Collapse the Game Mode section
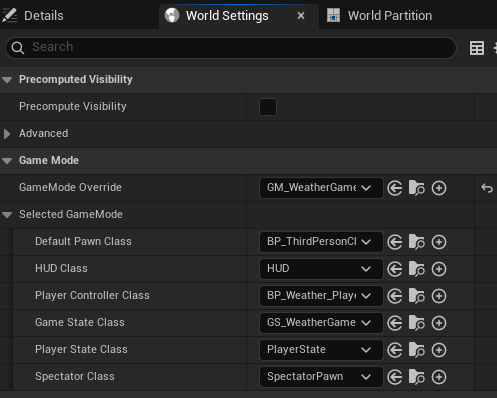 click(x=7, y=161)
